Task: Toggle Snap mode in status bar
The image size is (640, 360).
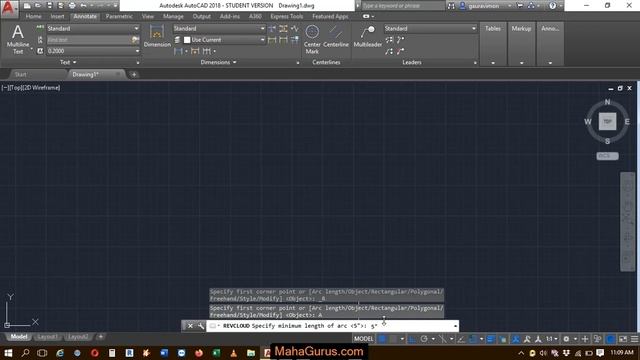Action: click(x=393, y=339)
